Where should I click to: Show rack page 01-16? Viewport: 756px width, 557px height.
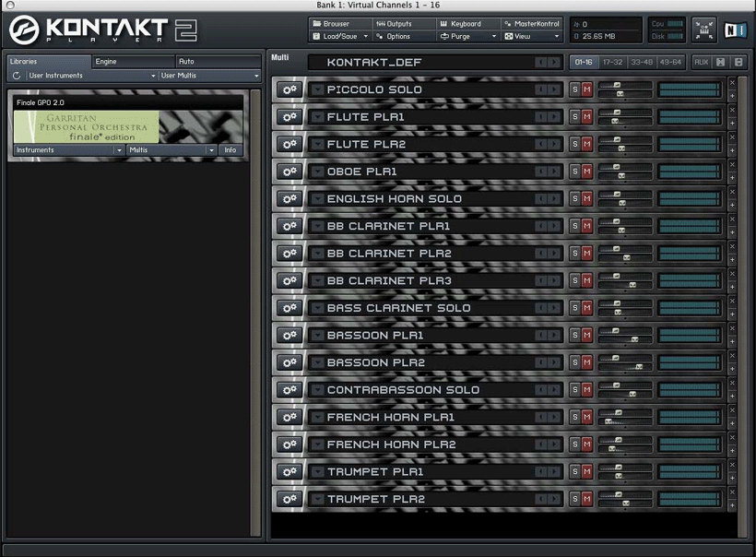(584, 62)
